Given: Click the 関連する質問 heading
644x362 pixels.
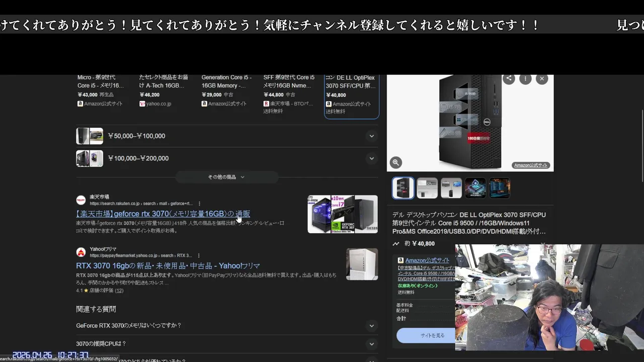Looking at the screenshot, I should coord(96,309).
